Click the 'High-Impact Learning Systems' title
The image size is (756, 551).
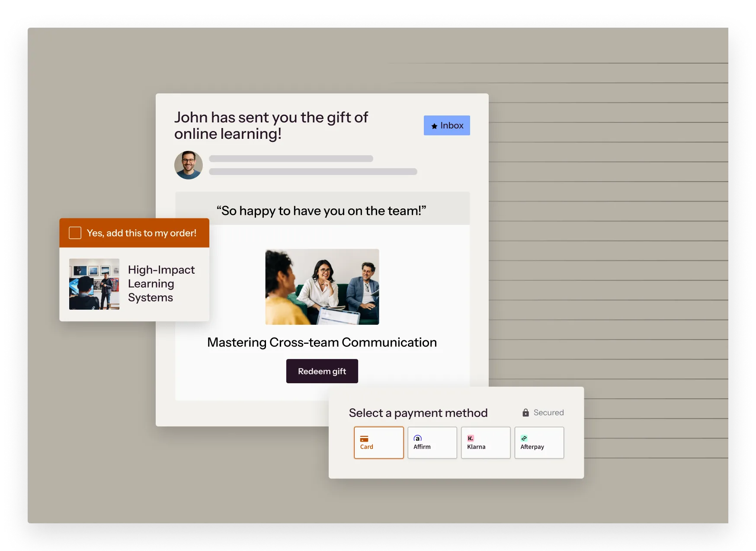tap(161, 284)
